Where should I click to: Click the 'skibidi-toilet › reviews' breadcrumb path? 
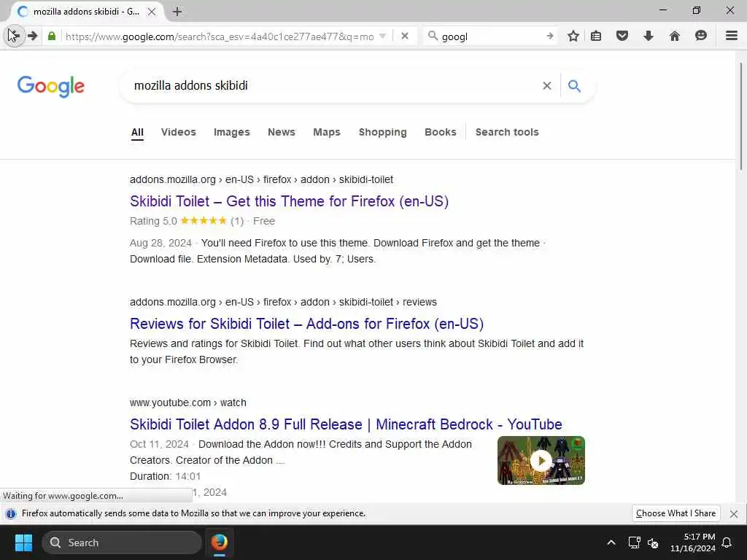coord(388,302)
